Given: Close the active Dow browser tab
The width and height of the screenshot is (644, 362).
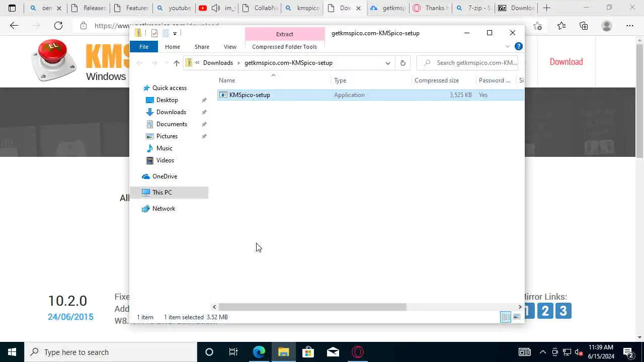Looking at the screenshot, I should (x=358, y=8).
